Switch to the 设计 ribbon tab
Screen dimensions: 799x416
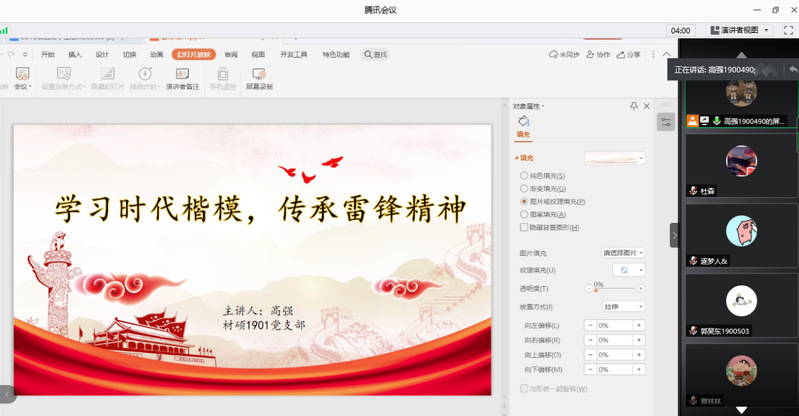[x=102, y=54]
